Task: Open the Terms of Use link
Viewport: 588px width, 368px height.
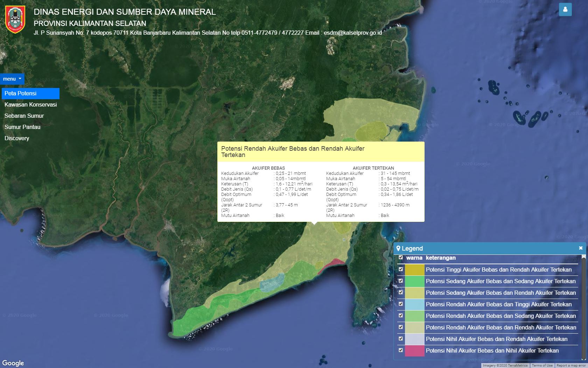Action: click(542, 366)
